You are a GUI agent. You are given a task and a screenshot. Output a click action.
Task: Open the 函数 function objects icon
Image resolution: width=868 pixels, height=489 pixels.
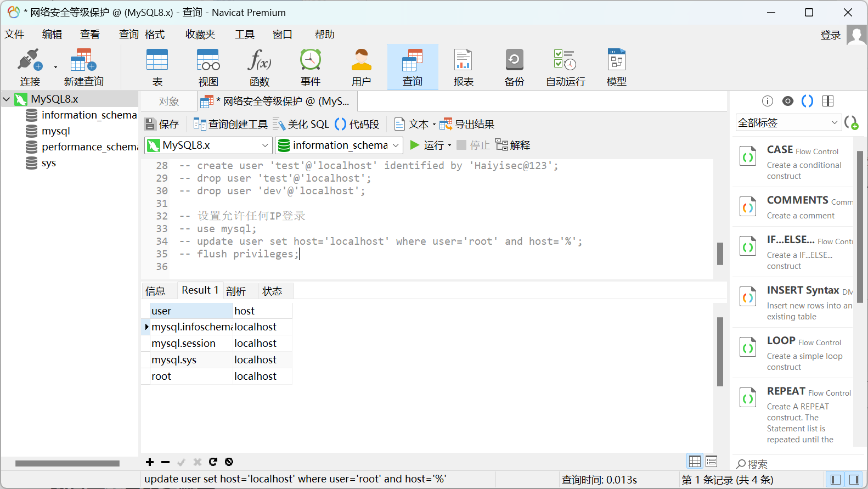click(x=259, y=67)
